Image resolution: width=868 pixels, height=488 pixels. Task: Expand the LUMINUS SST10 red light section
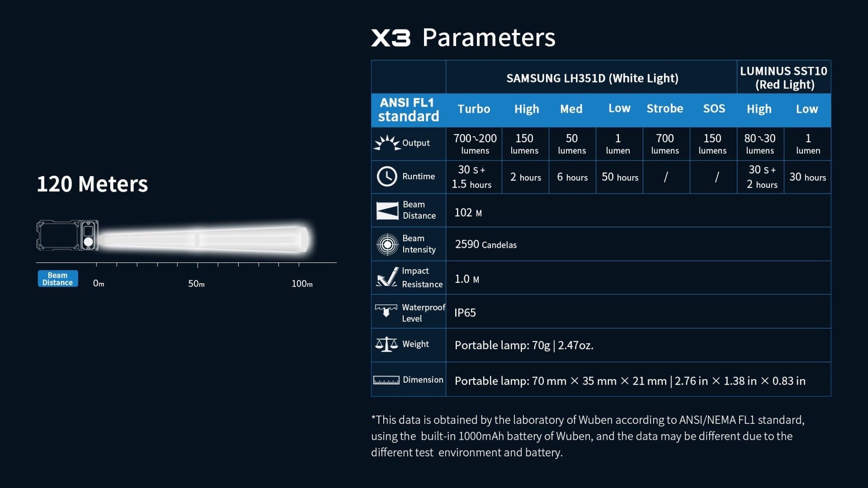(x=783, y=78)
